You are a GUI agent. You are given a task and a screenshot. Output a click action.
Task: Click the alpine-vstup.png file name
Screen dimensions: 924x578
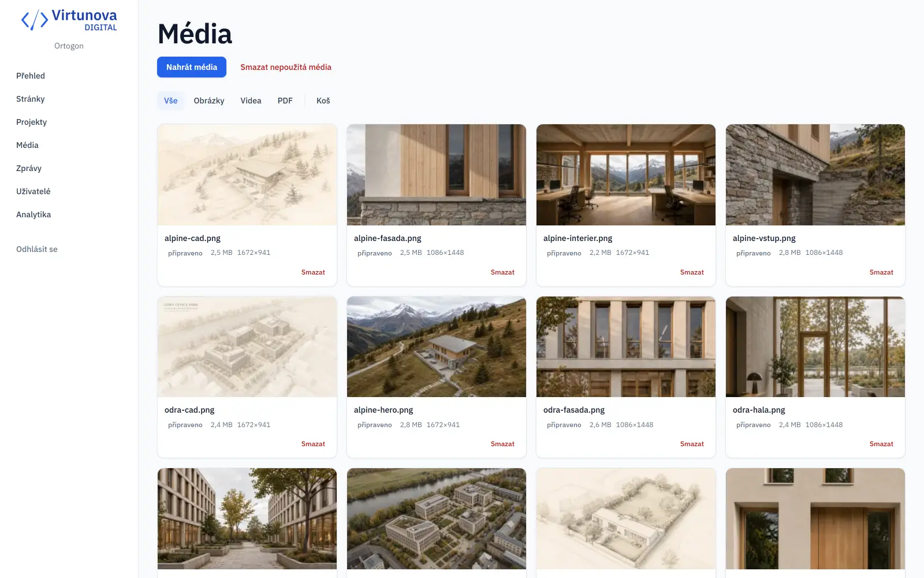[x=764, y=238]
